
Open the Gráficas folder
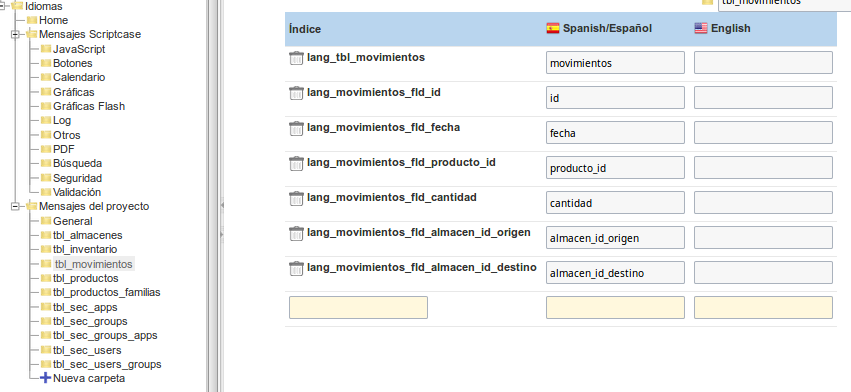coord(74,92)
